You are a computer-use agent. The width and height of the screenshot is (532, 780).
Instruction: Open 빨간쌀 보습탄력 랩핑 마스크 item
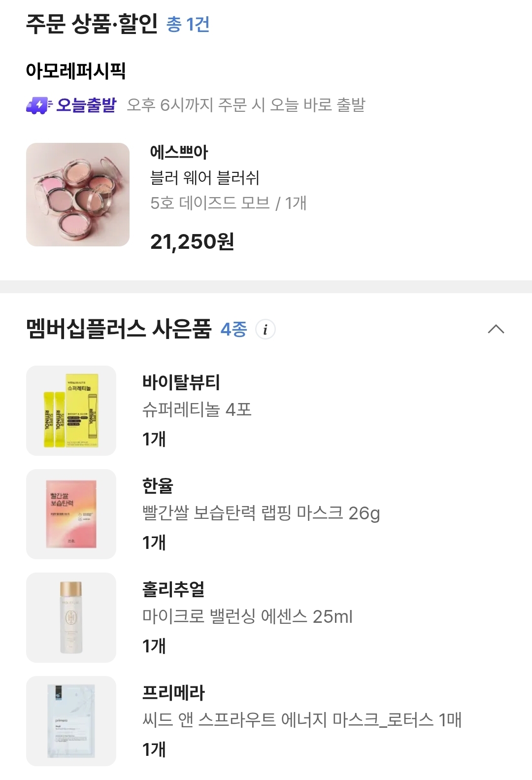(261, 513)
